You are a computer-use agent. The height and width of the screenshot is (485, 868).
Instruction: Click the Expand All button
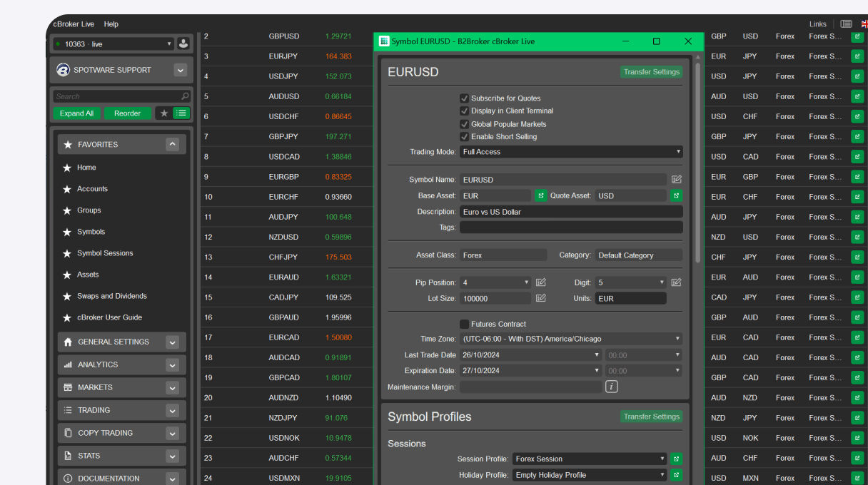click(76, 113)
